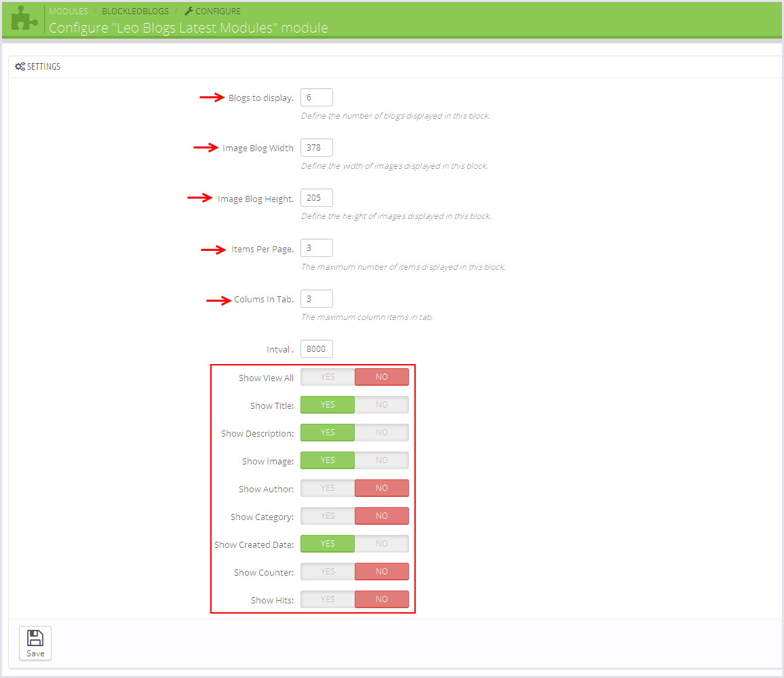Click the 'Show Category:' label
This screenshot has height=678, width=784.
pyautogui.click(x=262, y=517)
